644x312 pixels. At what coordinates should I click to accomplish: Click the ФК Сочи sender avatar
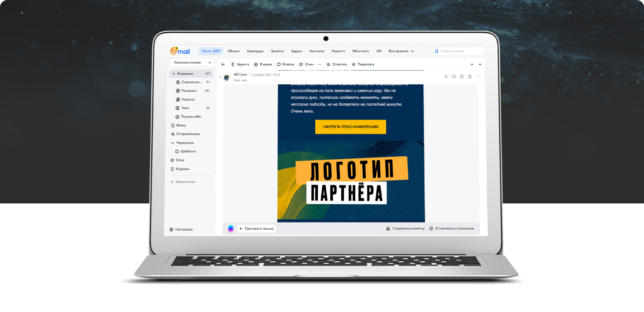coord(227,77)
